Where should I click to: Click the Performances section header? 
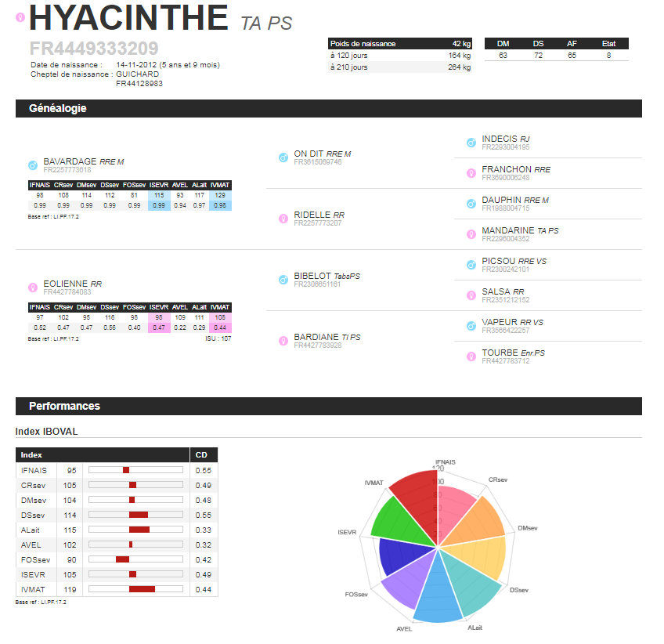(329, 406)
